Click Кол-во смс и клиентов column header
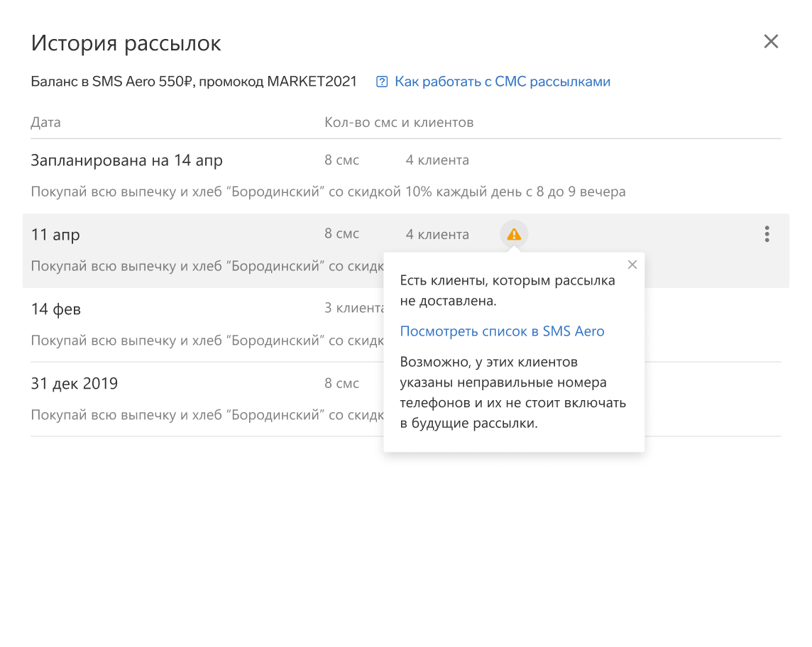The image size is (812, 647). click(399, 123)
